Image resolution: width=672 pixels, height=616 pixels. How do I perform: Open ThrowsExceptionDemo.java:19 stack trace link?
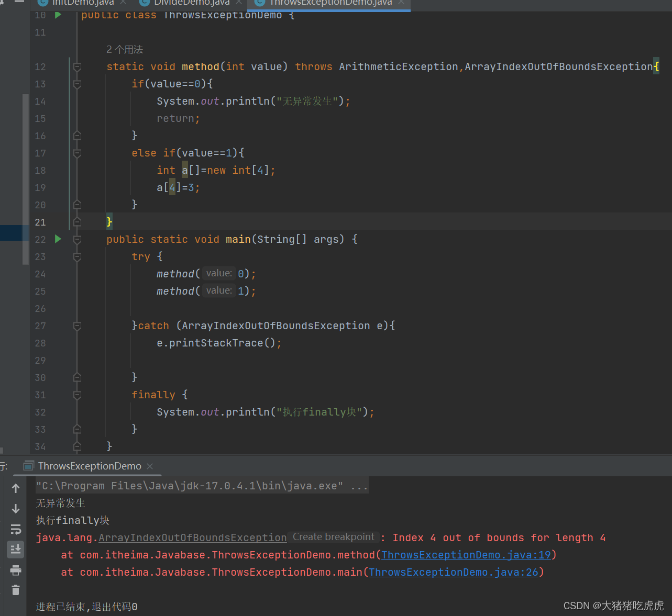(x=466, y=555)
